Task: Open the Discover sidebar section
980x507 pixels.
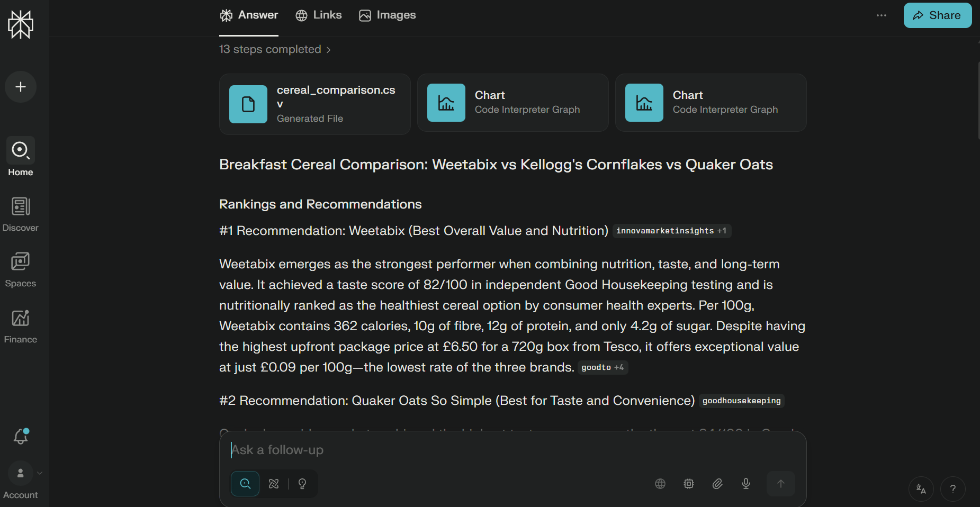Action: (x=21, y=214)
